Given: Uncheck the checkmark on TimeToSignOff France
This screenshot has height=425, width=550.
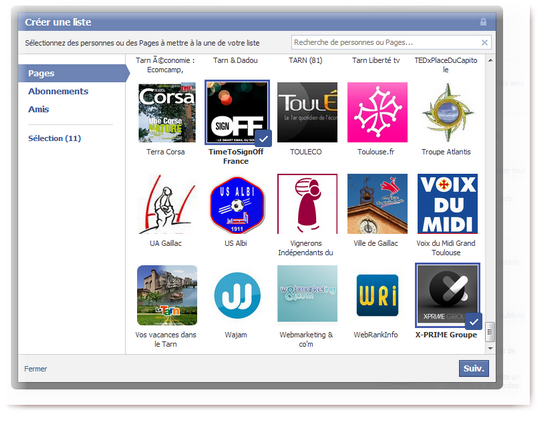Looking at the screenshot, I should point(263,138).
